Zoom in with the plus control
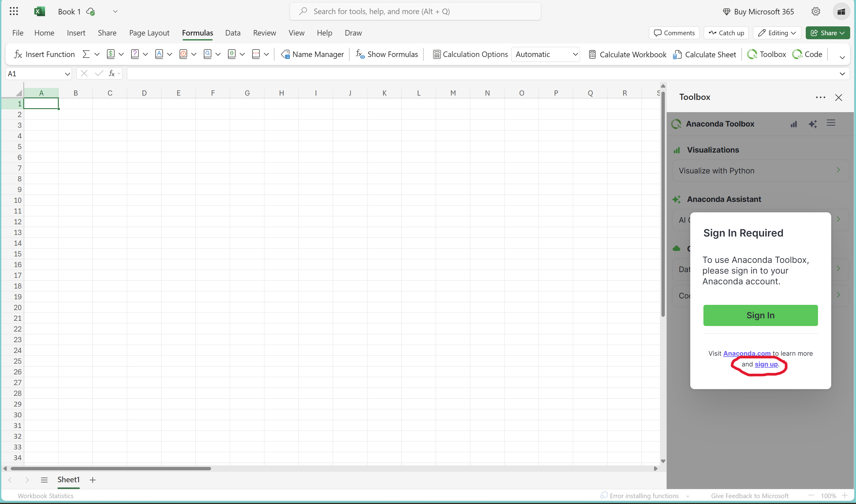Screen dimensions: 856x504 point(845,495)
